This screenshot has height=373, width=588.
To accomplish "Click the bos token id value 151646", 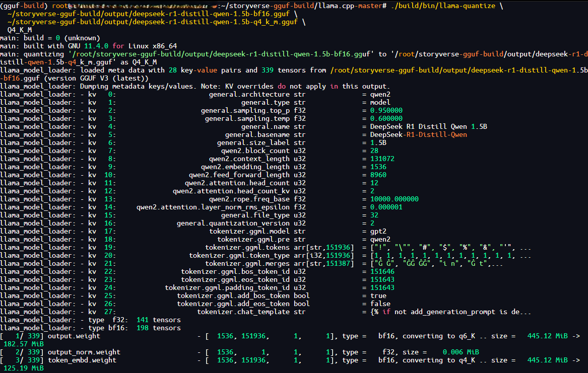I will [x=382, y=271].
